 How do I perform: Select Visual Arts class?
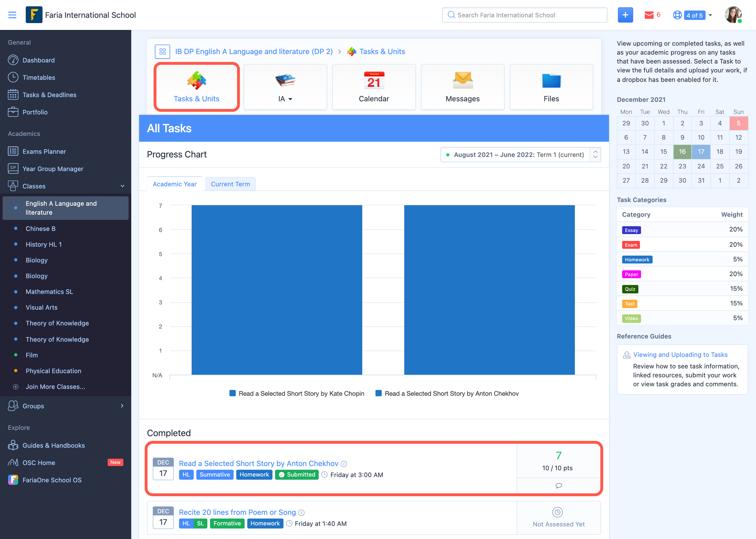point(41,307)
